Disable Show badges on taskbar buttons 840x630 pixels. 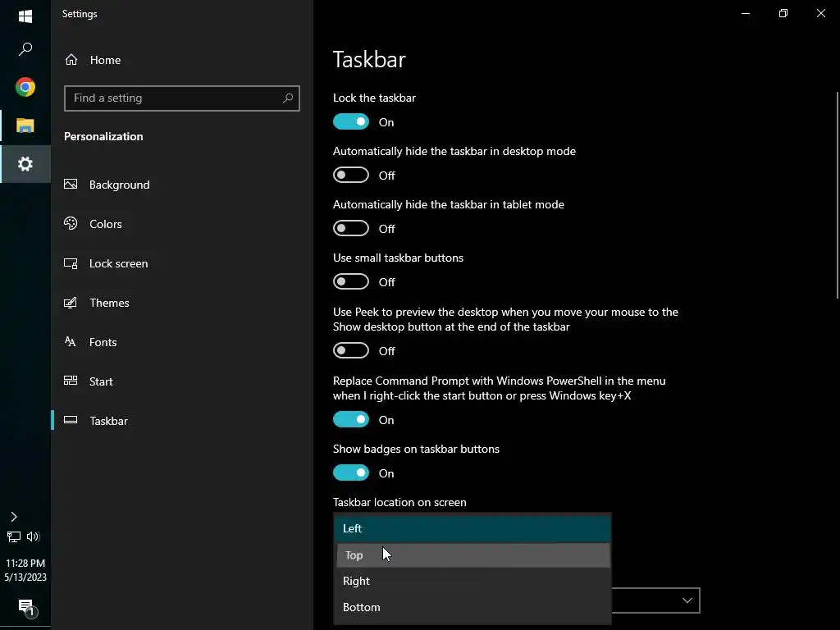tap(351, 473)
